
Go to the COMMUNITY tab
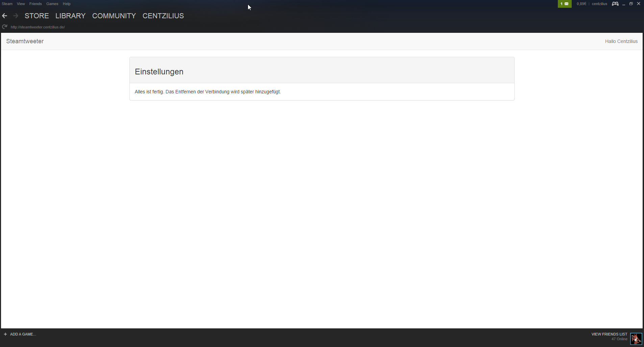[114, 16]
